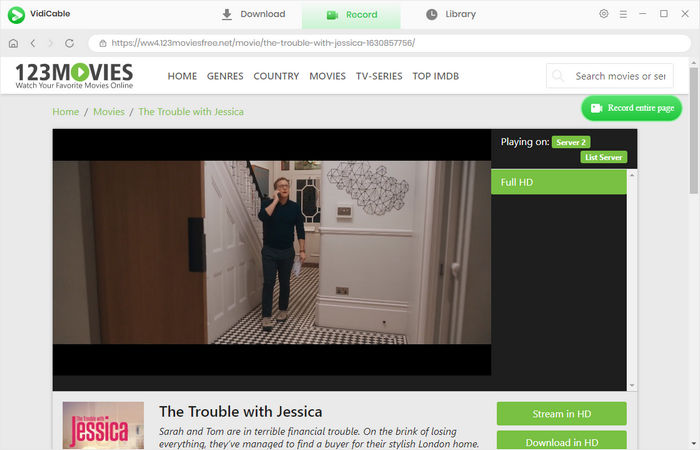700x450 pixels.
Task: Click the Stream in HD button
Action: point(562,414)
